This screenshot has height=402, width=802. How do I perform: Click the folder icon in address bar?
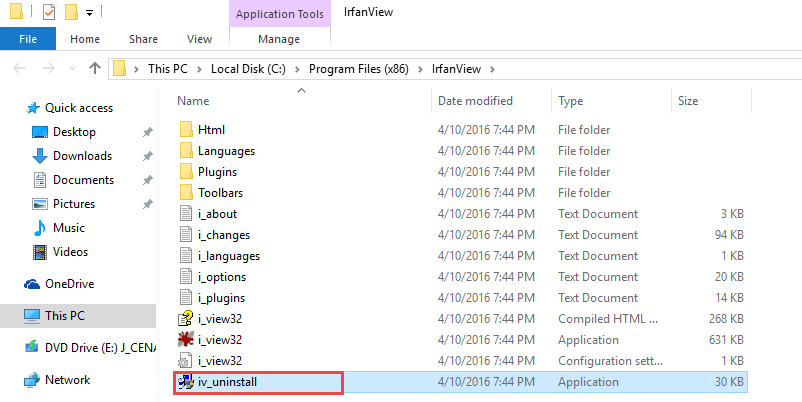point(119,69)
